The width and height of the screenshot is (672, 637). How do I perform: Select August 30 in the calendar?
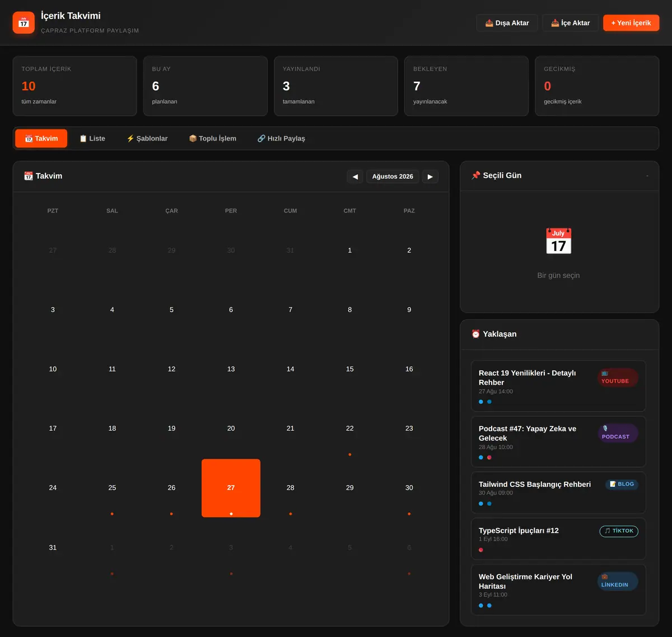(409, 488)
